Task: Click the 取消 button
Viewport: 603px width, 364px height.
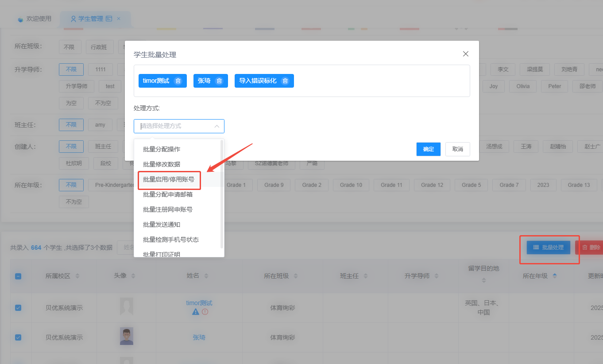Action: tap(458, 149)
